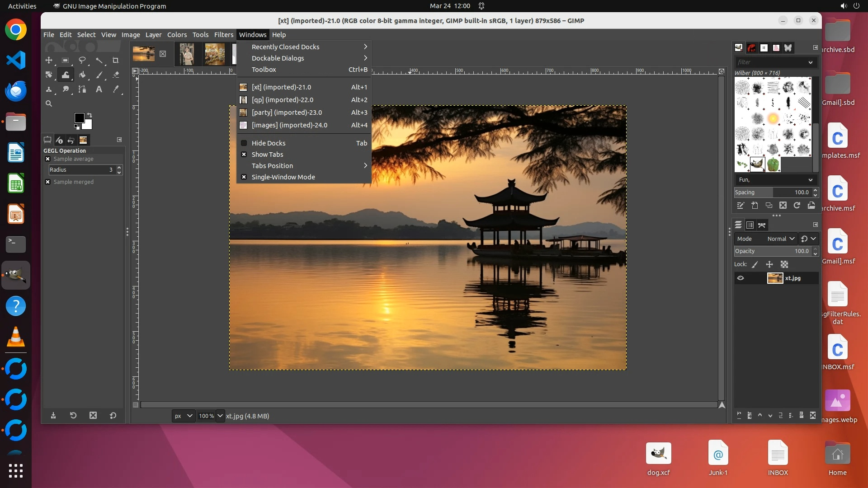Toggle the Sample merged checkbox
This screenshot has width=868, height=488.
click(48, 182)
